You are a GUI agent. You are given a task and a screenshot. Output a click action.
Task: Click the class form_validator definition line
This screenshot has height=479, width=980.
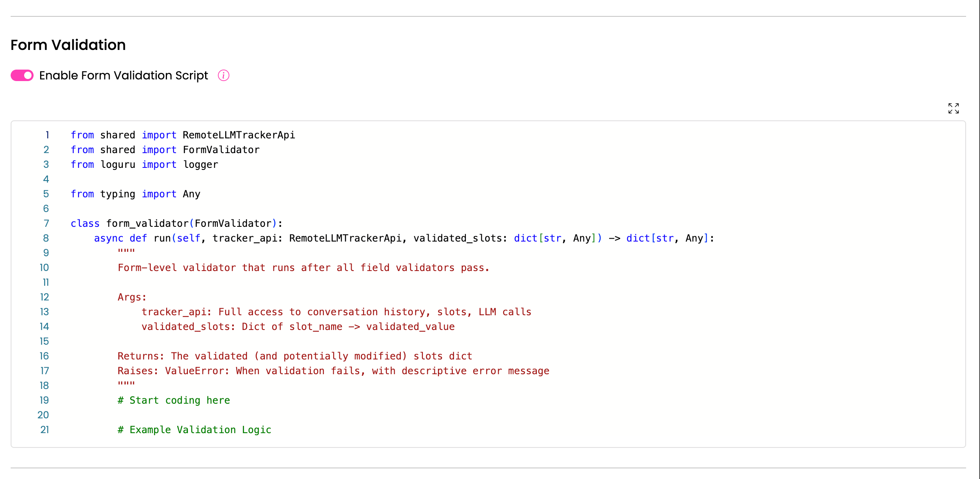click(x=176, y=224)
